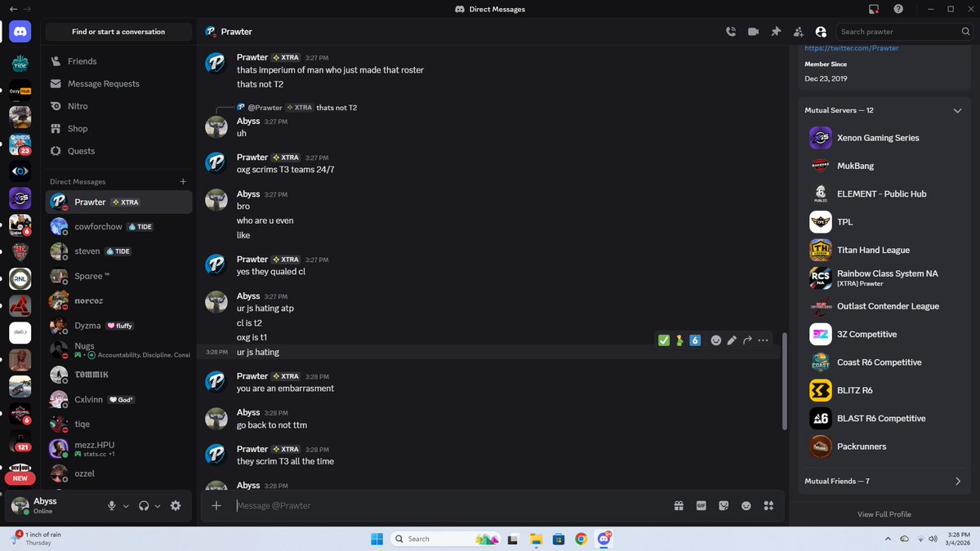
Task: Start a voice call with Prawter
Action: tap(731, 32)
